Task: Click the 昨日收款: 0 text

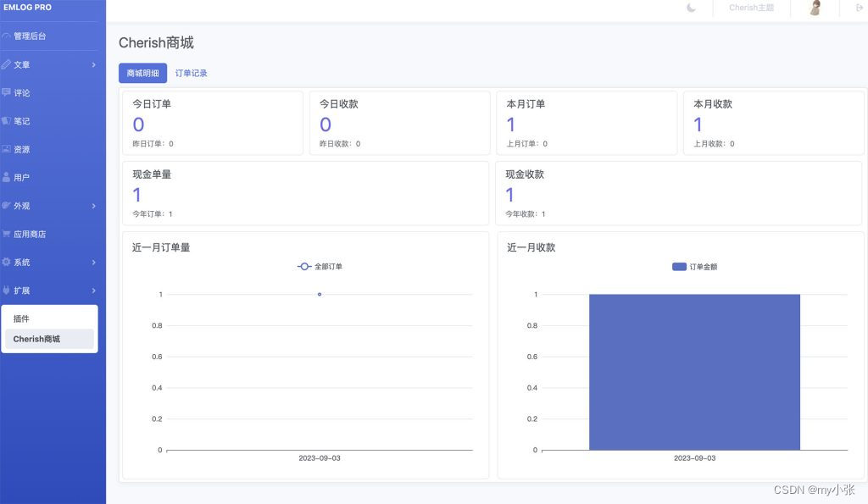Action: (340, 144)
